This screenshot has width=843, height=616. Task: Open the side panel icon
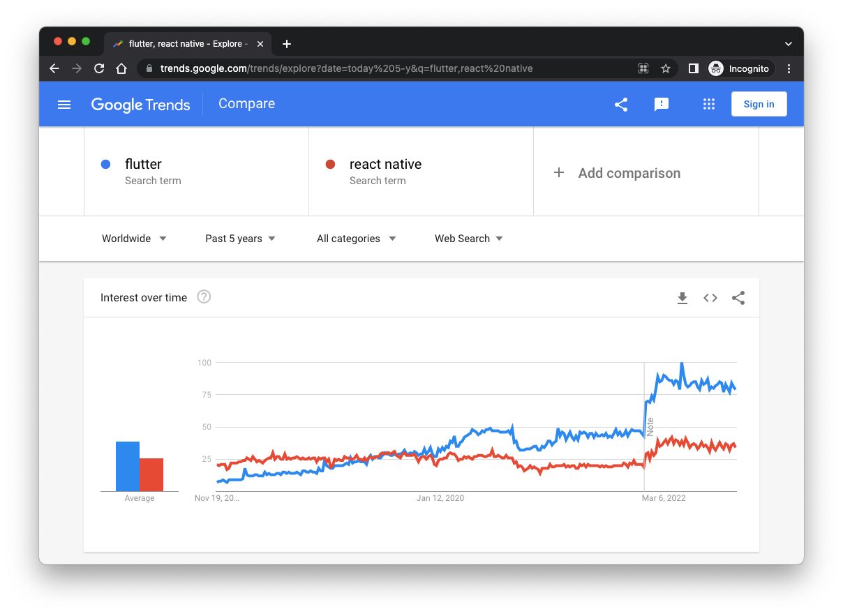[694, 68]
